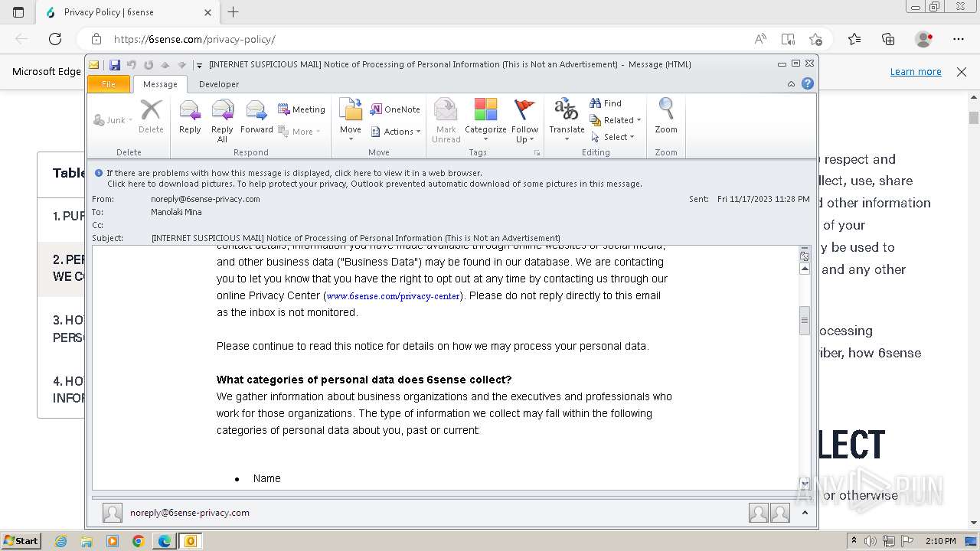Click the Reply All icon
The height and width of the screenshot is (551, 980).
[x=222, y=120]
